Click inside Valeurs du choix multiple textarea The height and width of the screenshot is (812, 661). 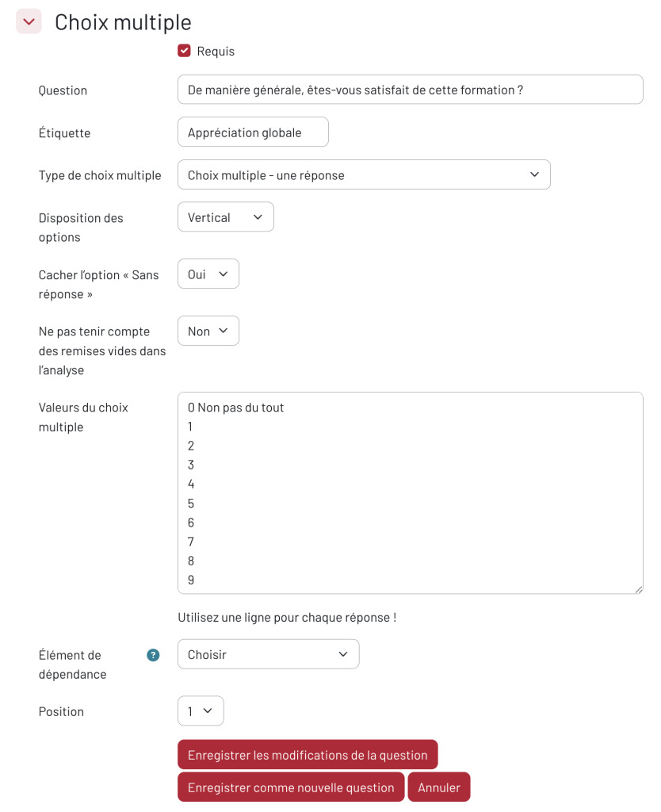(410, 493)
